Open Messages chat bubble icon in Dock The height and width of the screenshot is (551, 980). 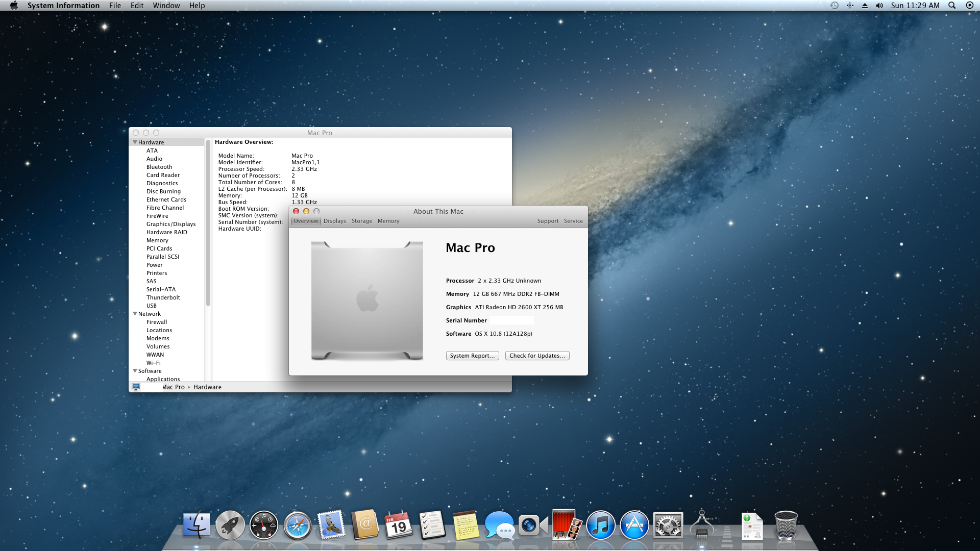tap(499, 525)
